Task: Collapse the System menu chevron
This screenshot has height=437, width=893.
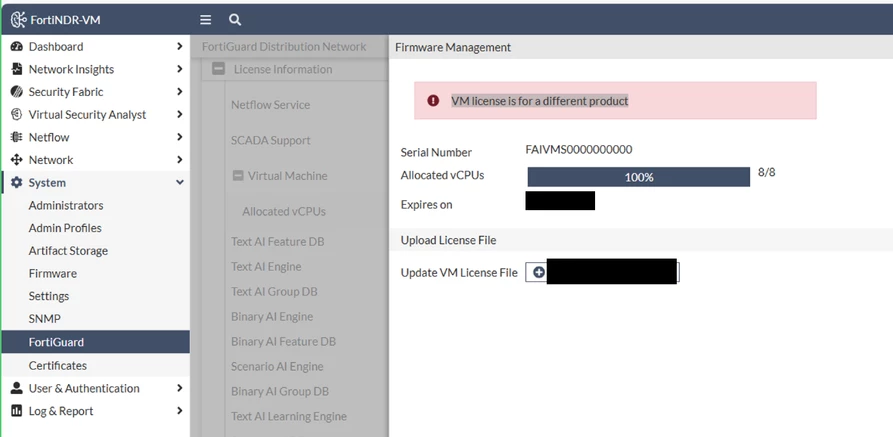Action: [179, 183]
